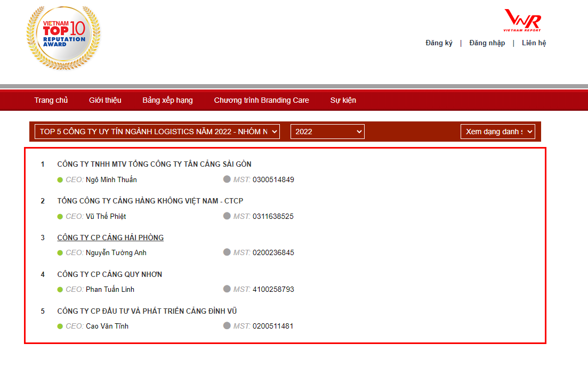This screenshot has height=368, width=588.
Task: Open the Giới thiệu menu item
Action: [105, 100]
